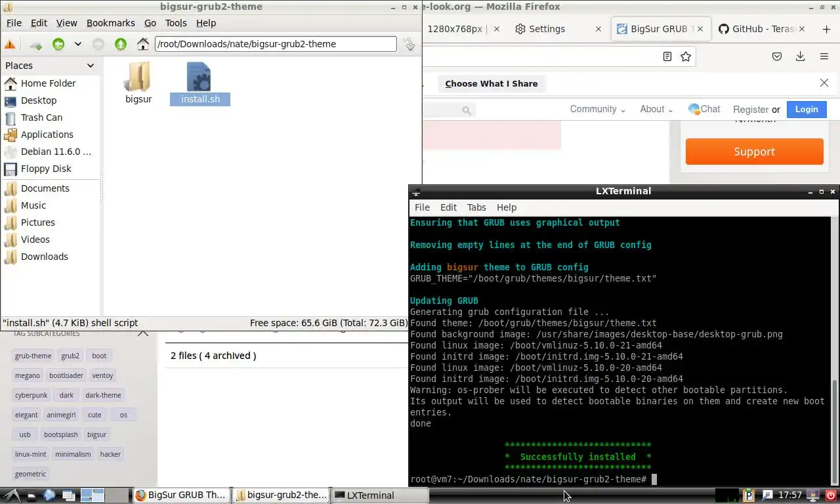This screenshot has height=504, width=840.
Task: Open back history dropdown arrow in file manager
Action: tap(77, 44)
